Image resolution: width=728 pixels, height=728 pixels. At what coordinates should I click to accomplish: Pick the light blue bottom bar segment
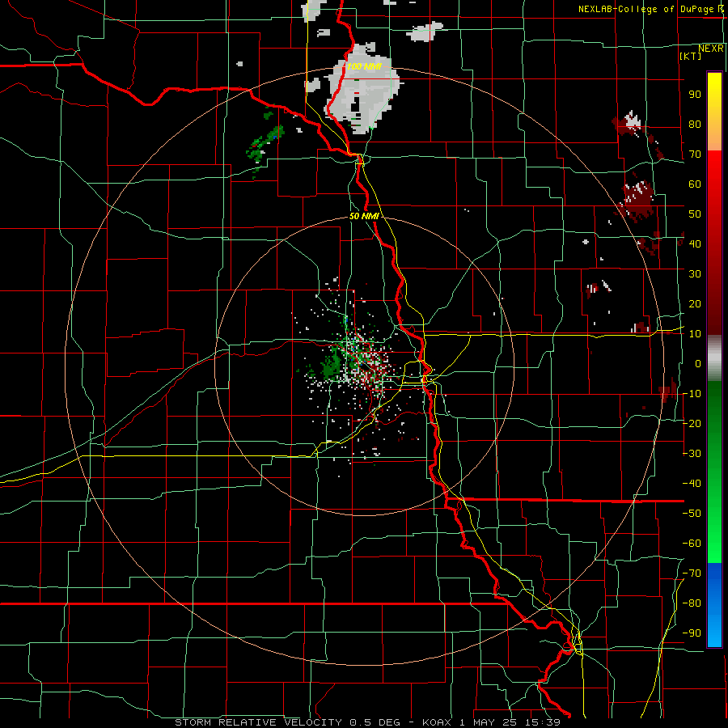click(714, 629)
